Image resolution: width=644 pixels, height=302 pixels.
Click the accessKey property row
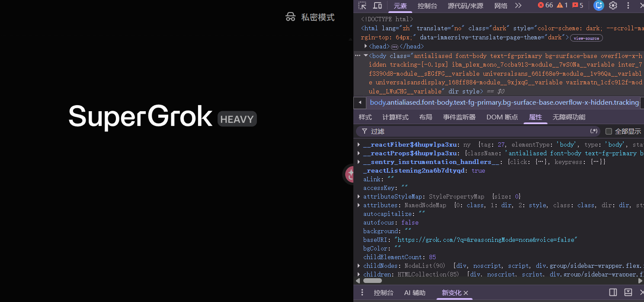(x=386, y=188)
